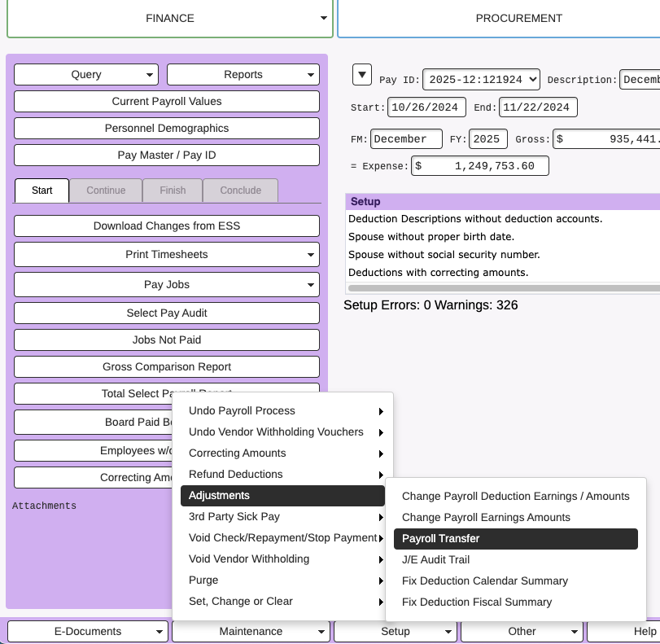Open 3rd Party Sick Pay submenu
This screenshot has width=660, height=644.
283,517
